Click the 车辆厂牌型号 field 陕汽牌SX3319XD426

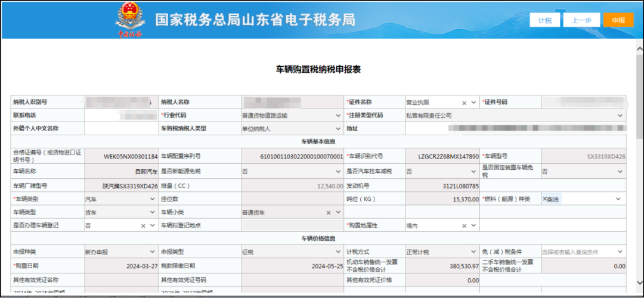coord(121,186)
